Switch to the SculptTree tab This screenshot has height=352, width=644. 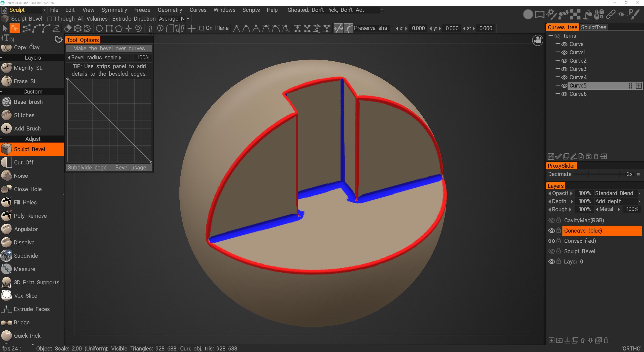pos(593,27)
